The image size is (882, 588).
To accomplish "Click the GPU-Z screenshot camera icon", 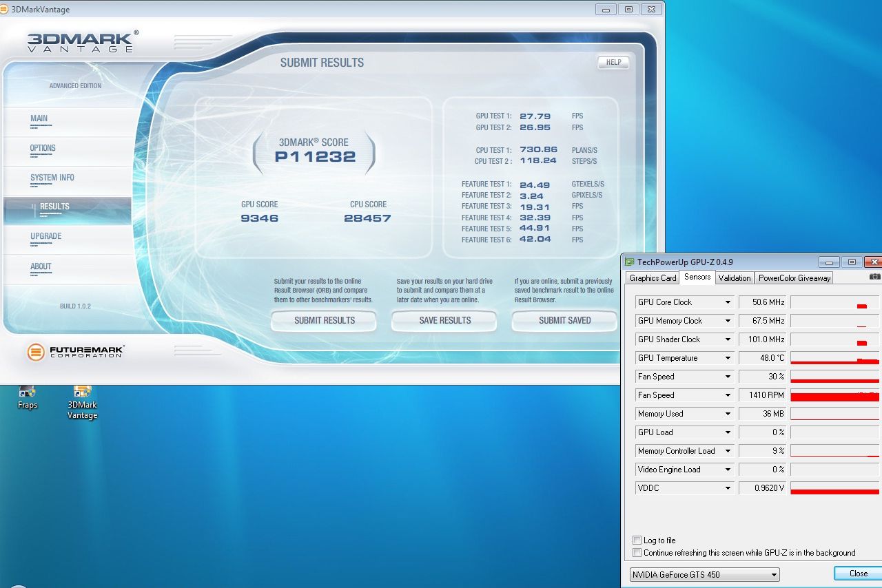I will 874,277.
